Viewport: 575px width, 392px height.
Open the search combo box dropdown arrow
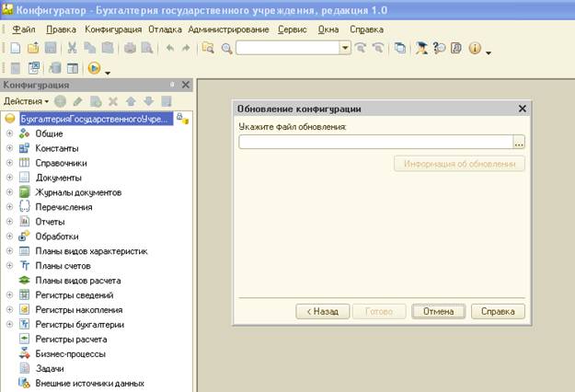click(x=345, y=48)
